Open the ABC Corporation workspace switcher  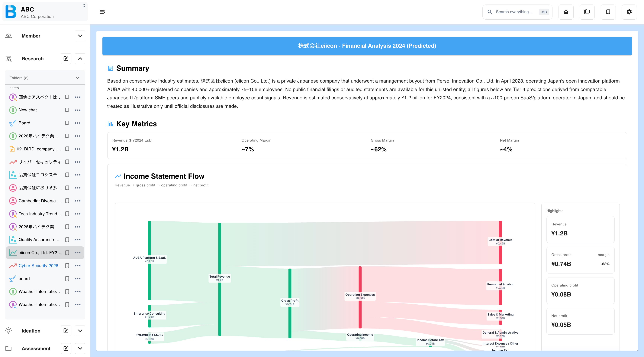[45, 12]
